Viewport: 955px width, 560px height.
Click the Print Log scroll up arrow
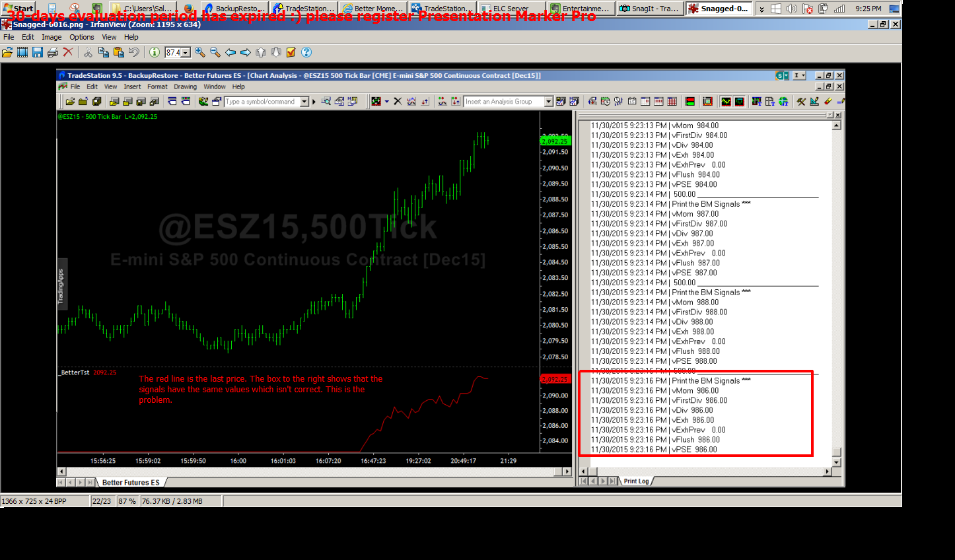837,125
